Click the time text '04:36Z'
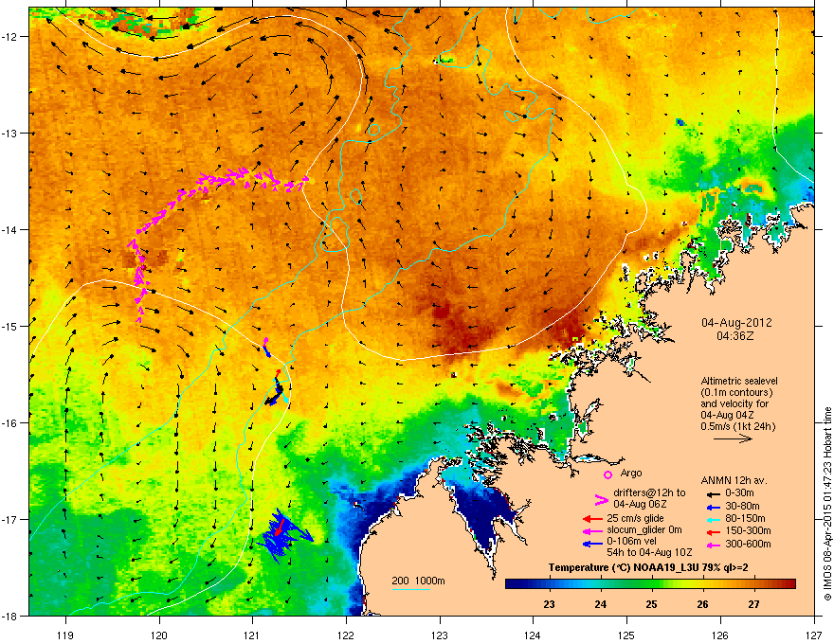This screenshot has height=644, width=834. click(736, 336)
